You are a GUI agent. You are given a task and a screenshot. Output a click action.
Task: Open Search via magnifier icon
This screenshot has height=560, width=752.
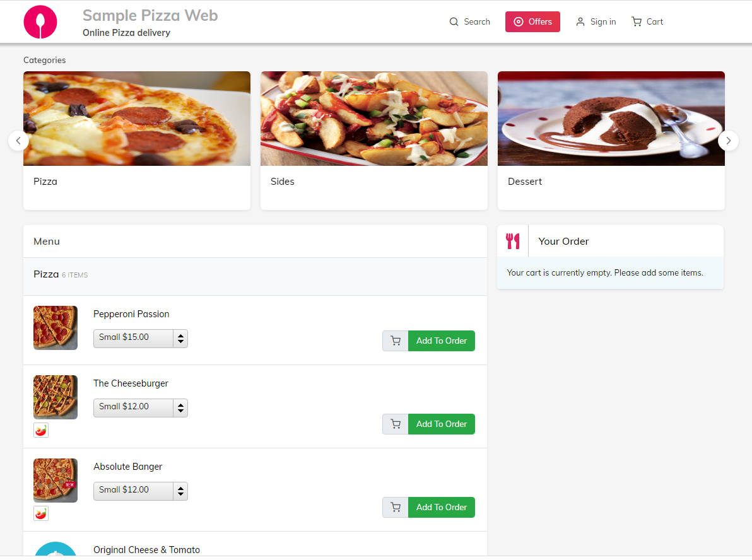click(453, 21)
